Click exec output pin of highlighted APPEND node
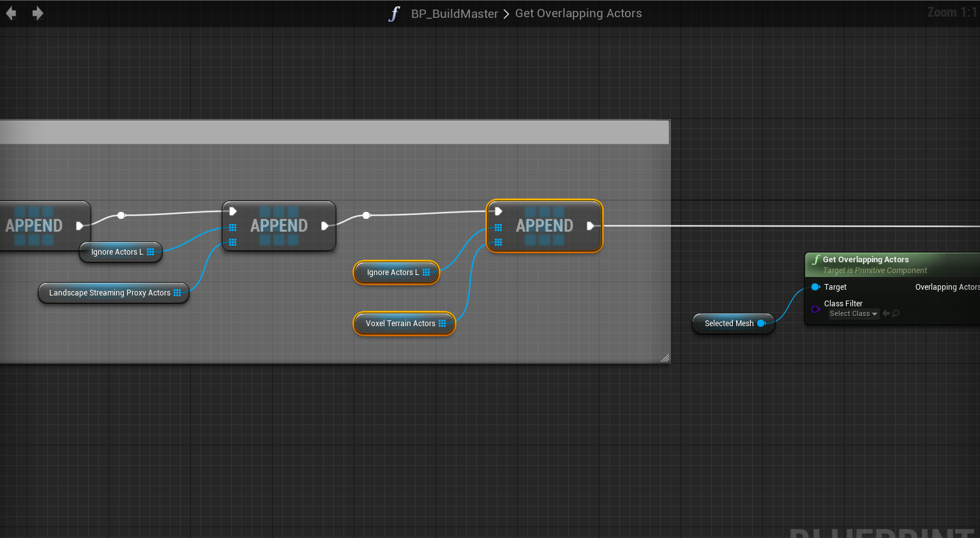The height and width of the screenshot is (538, 980). click(591, 226)
